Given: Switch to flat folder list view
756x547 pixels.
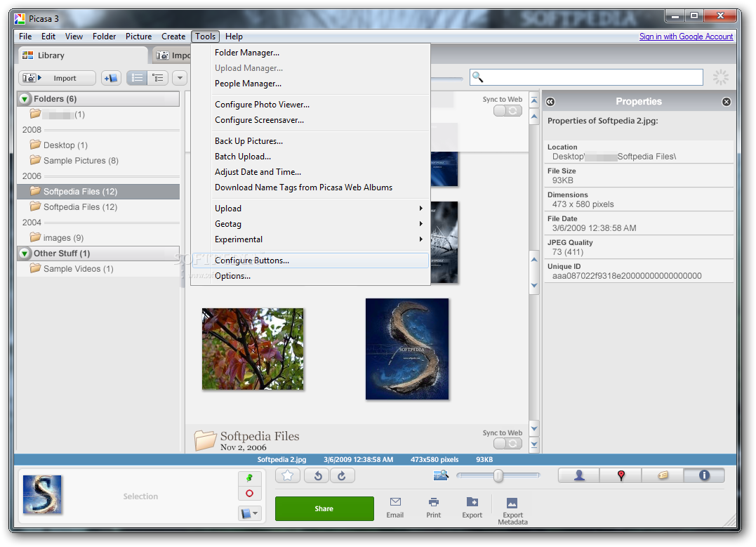Looking at the screenshot, I should [137, 78].
